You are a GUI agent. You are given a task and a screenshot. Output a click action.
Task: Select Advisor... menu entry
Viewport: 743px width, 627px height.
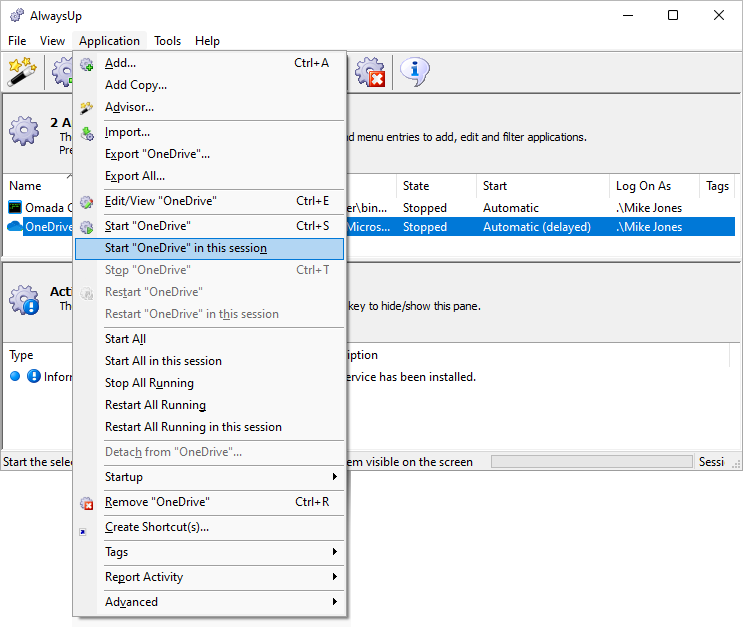[209, 107]
